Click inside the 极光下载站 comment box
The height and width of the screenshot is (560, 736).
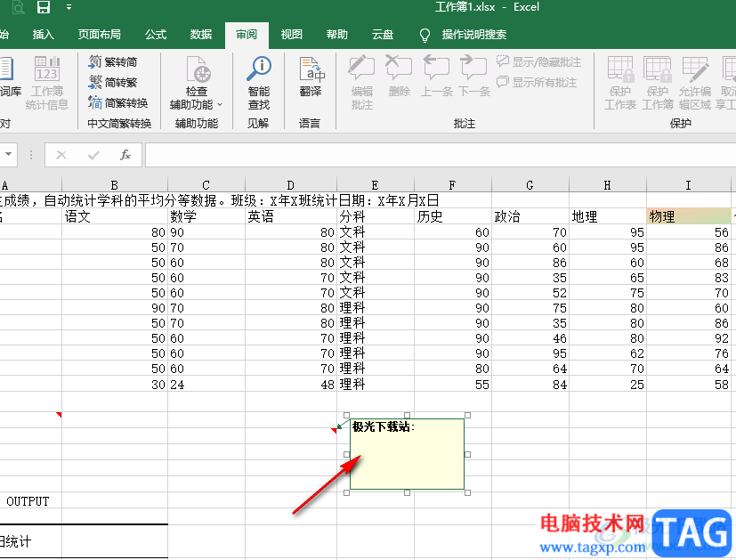click(407, 454)
